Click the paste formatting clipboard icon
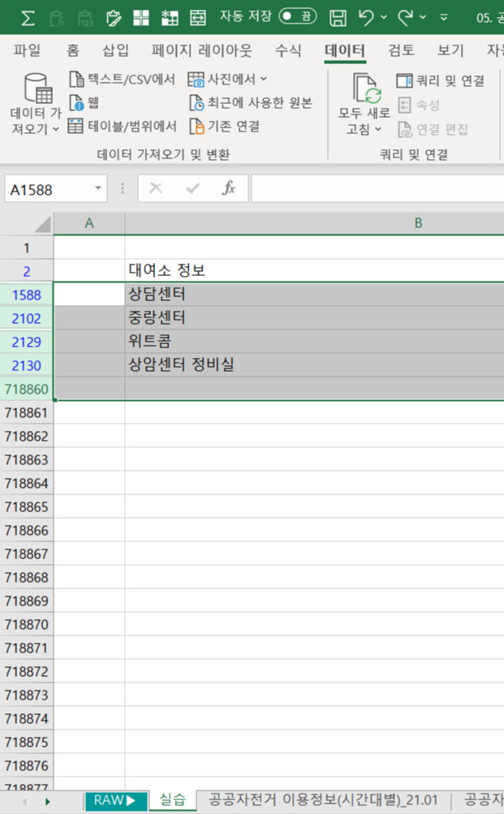 (x=113, y=18)
